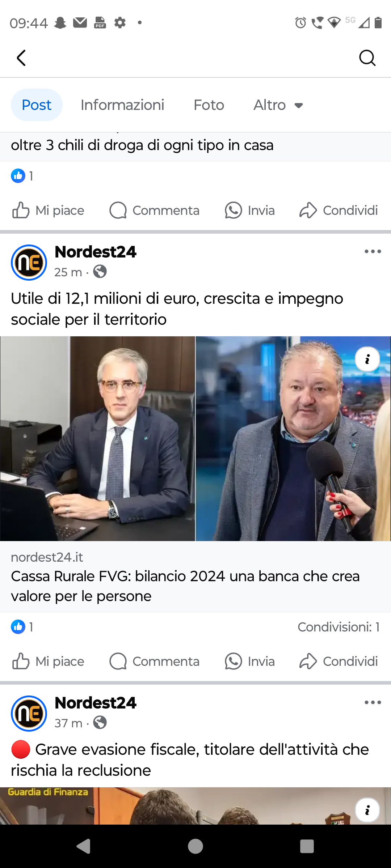View like reactions on the Cassa Rurale post
The height and width of the screenshot is (868, 391).
pyautogui.click(x=22, y=627)
